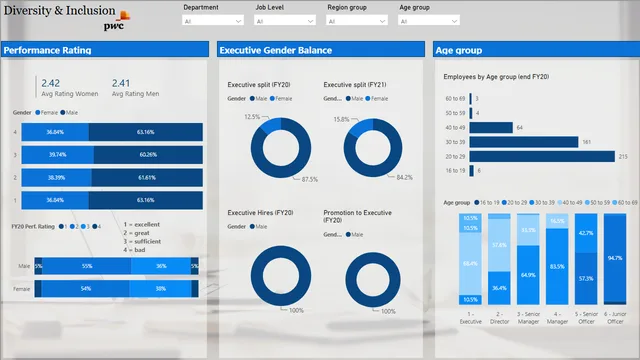Select the 63.16% male segment of rating 4

point(146,132)
